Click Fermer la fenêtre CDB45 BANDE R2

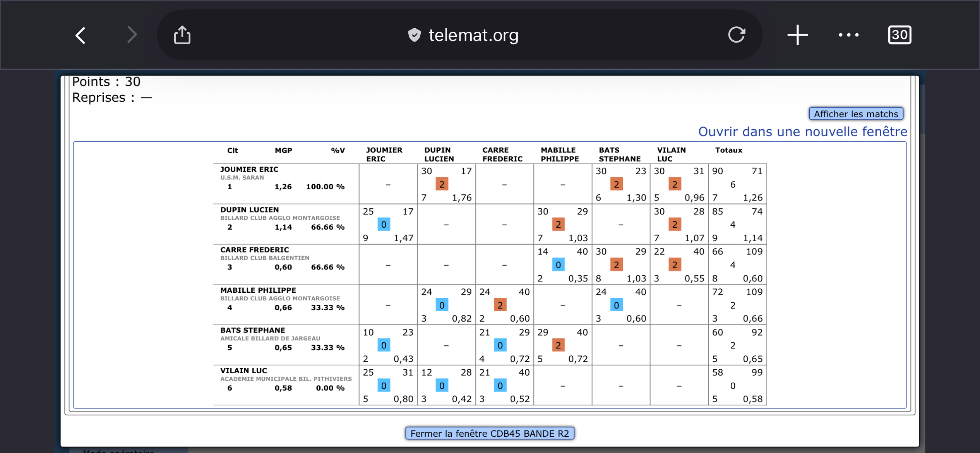(489, 433)
